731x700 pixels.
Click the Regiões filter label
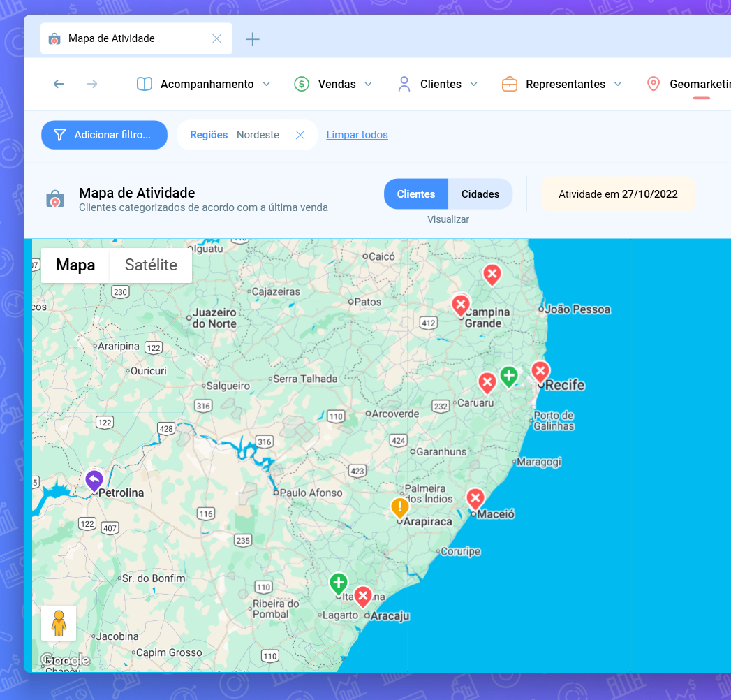[209, 136]
